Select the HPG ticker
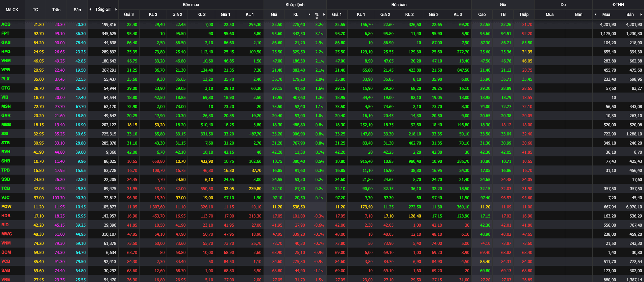Screen dimensions: 644x282 pos(6,52)
